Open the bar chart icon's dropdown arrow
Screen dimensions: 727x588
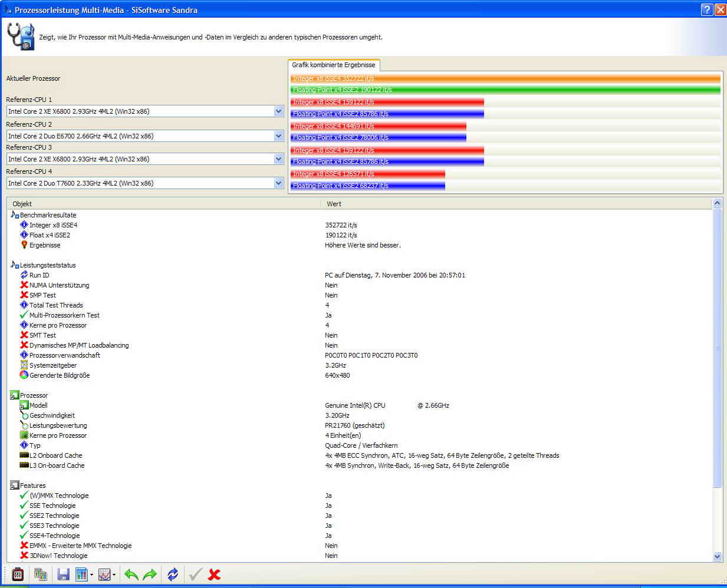[x=91, y=574]
